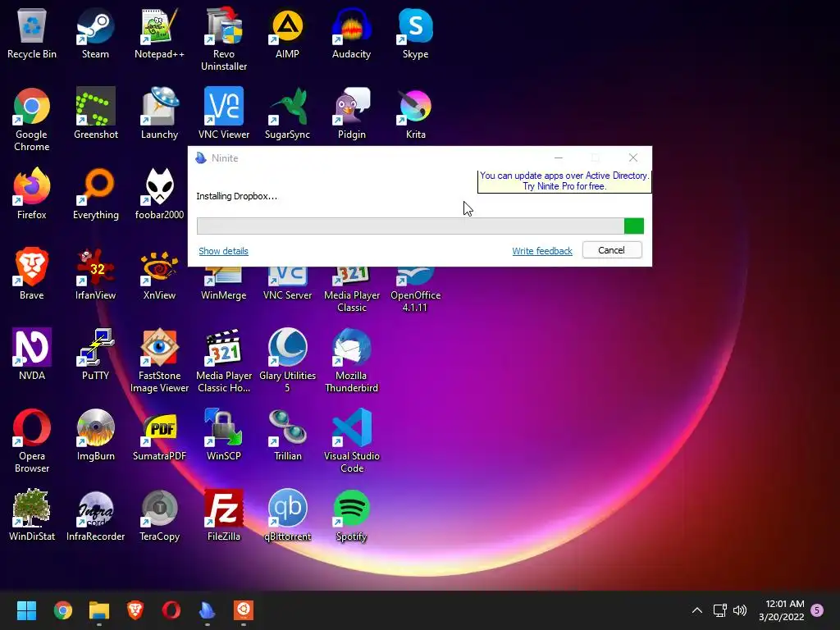Click the Revo Uninstaller shortcut
This screenshot has height=630, width=840.
[223, 39]
